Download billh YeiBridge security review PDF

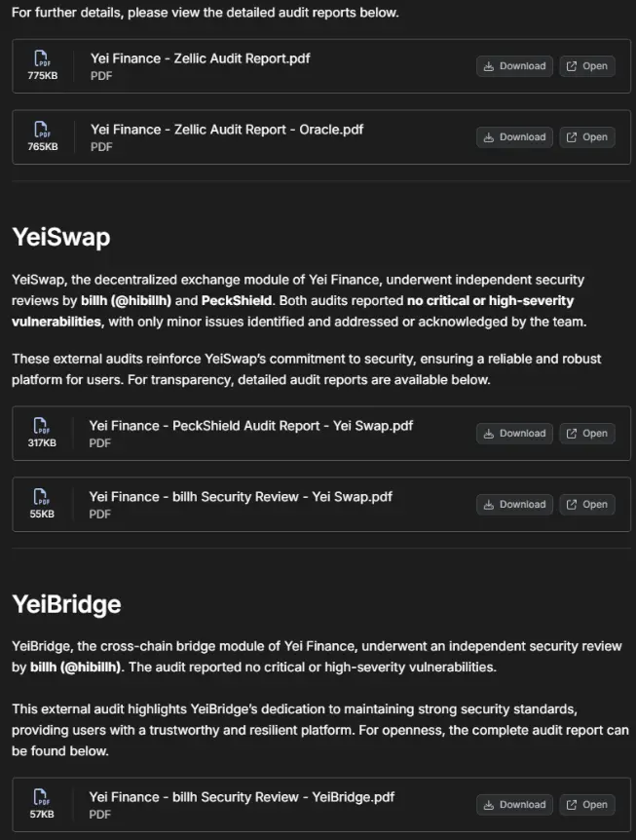(x=514, y=805)
